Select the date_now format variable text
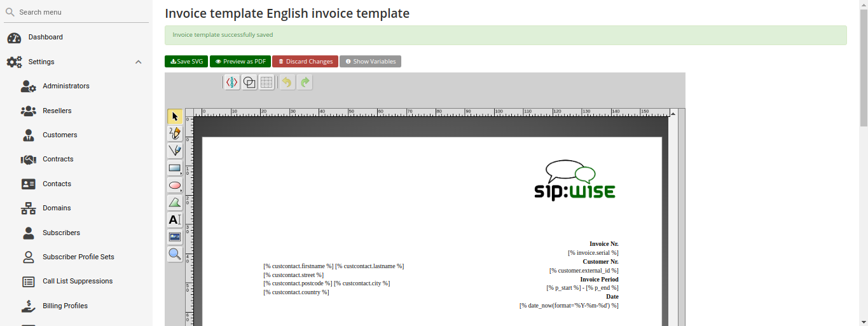Screen dimensions: 868x326 569,306
